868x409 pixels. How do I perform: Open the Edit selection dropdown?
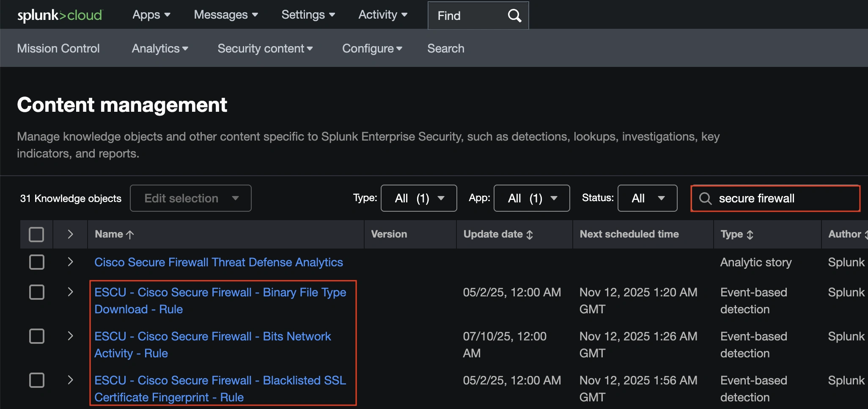click(190, 198)
